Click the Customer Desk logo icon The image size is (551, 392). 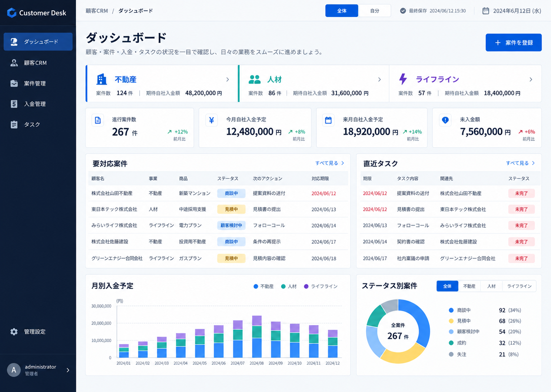12,13
